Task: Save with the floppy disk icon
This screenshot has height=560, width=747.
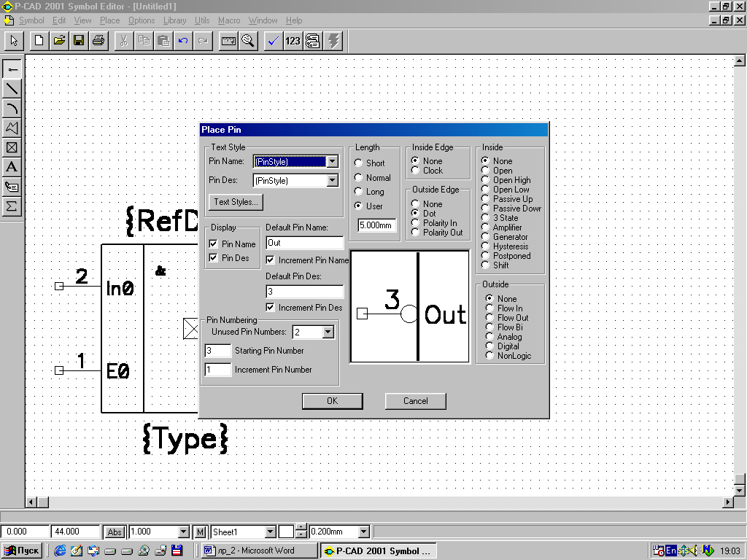Action: click(79, 41)
